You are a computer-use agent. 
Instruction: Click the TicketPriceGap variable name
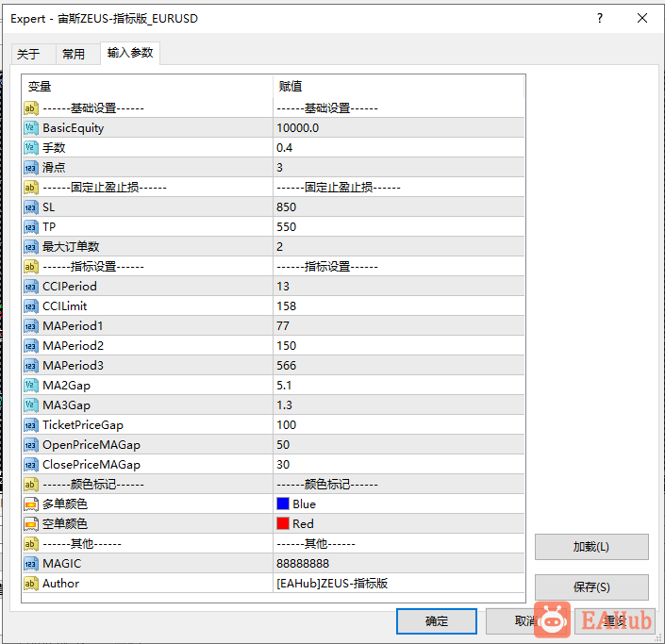(x=83, y=425)
